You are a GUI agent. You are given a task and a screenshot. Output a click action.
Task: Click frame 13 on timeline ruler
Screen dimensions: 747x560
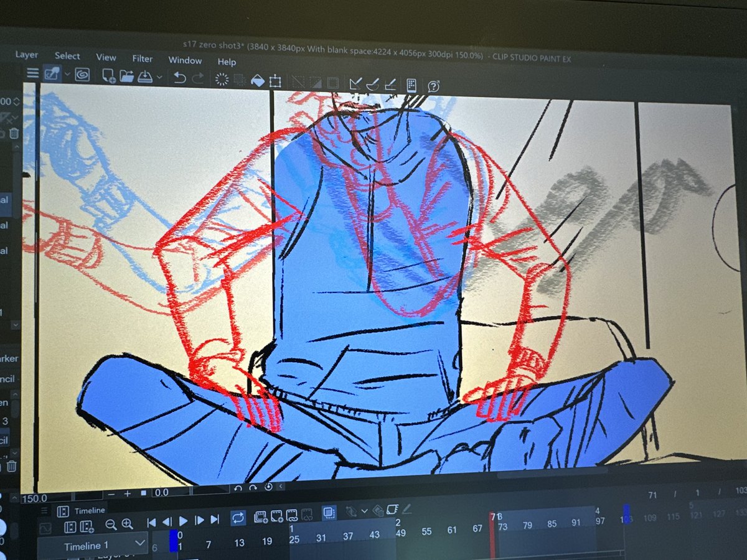(239, 543)
